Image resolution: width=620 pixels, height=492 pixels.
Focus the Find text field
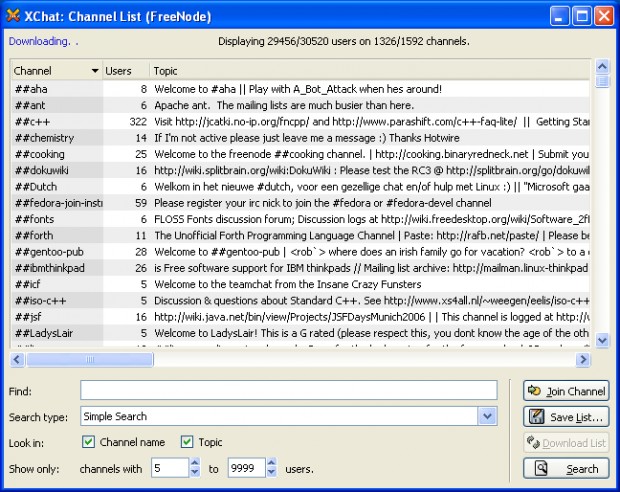pos(289,390)
